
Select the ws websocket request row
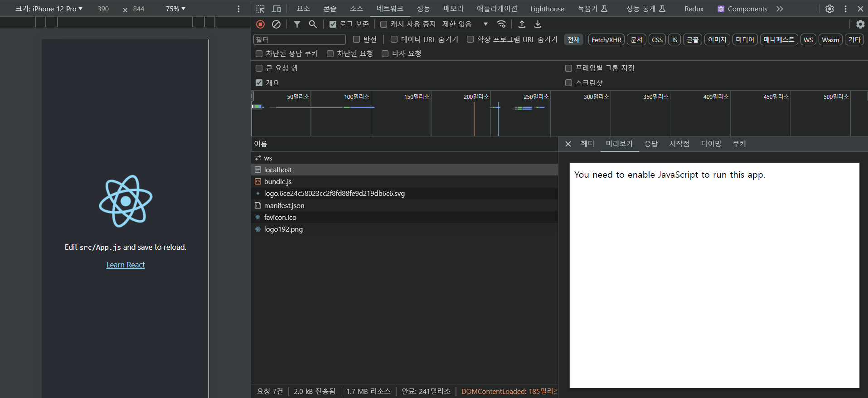[x=404, y=158]
